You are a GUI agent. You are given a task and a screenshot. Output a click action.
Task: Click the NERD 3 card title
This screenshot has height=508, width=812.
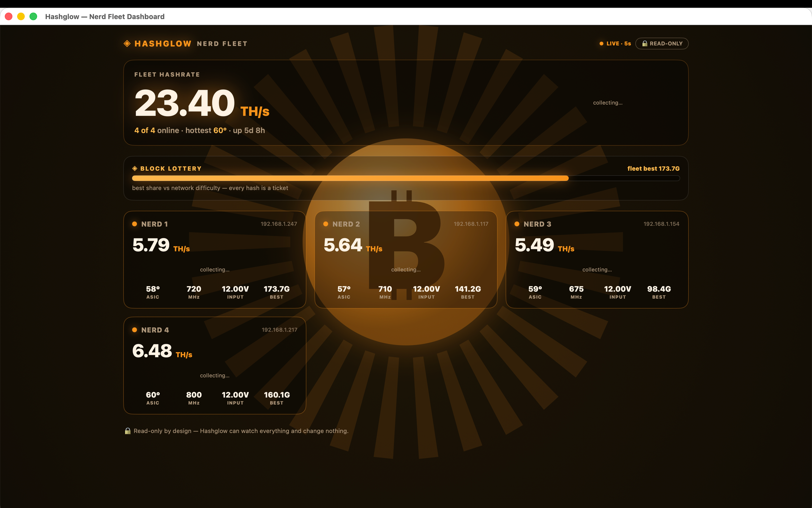(x=537, y=224)
